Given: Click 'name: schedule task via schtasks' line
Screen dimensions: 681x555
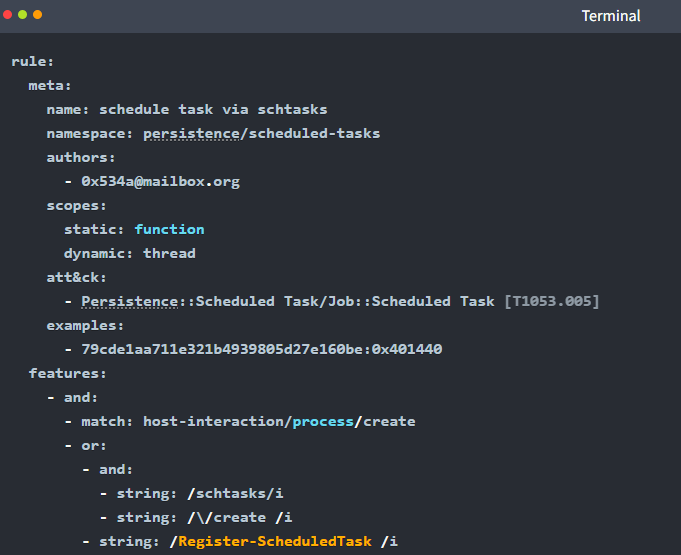Looking at the screenshot, I should (187, 109).
